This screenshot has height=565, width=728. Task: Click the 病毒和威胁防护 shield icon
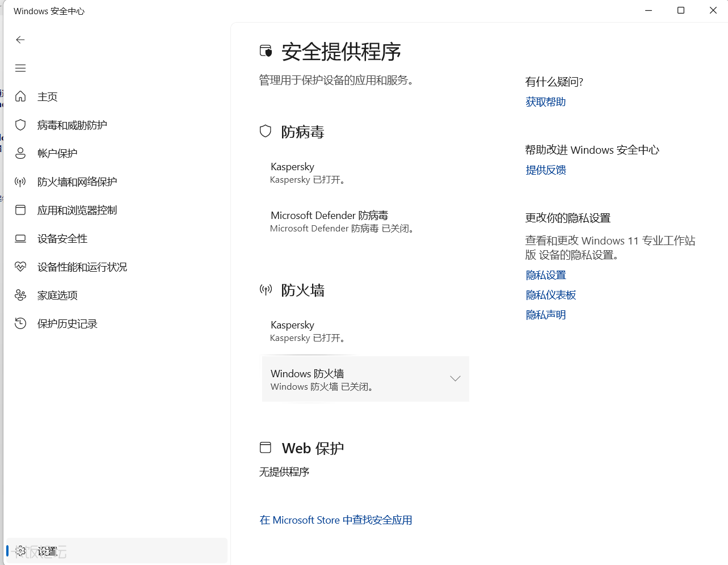pos(20,125)
